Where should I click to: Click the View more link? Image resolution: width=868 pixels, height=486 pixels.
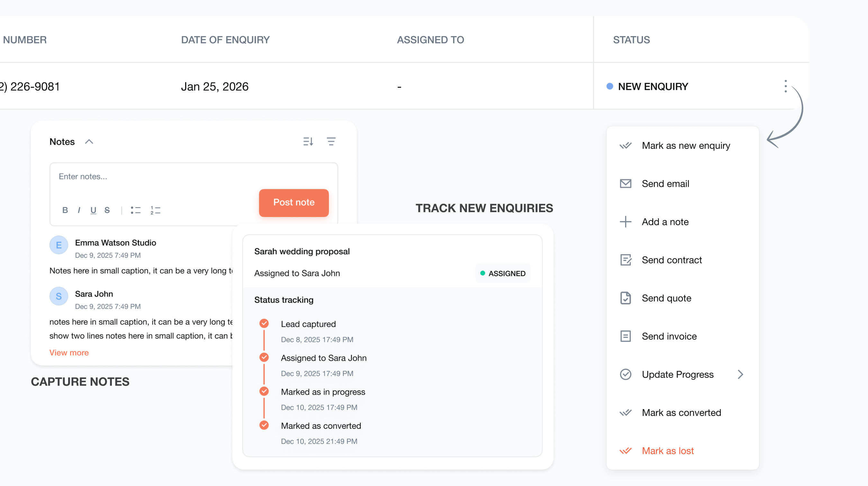point(69,353)
